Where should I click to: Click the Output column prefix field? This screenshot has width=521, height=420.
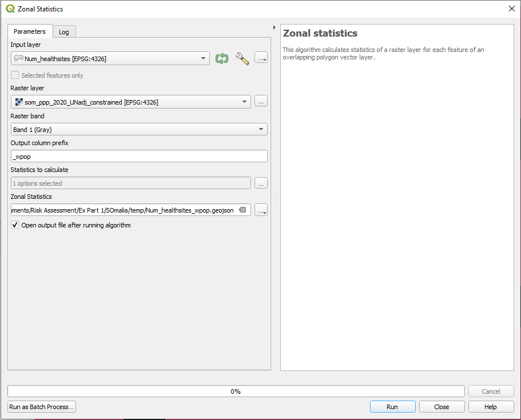tap(139, 156)
